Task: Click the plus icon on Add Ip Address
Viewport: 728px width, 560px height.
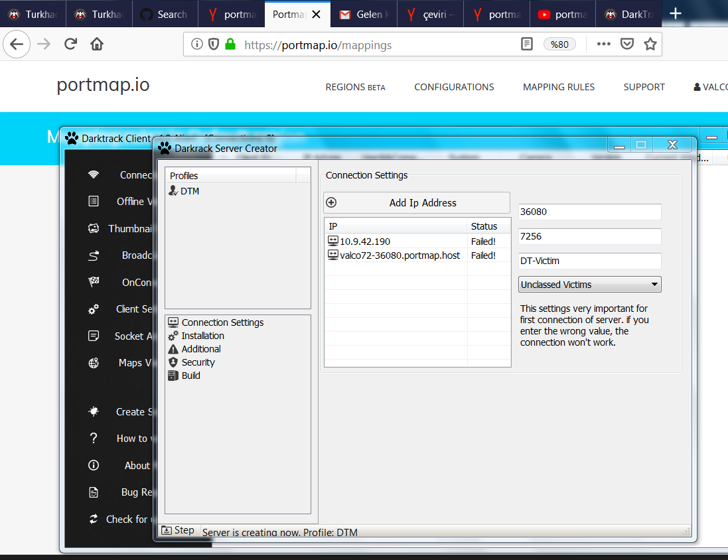Action: [331, 202]
